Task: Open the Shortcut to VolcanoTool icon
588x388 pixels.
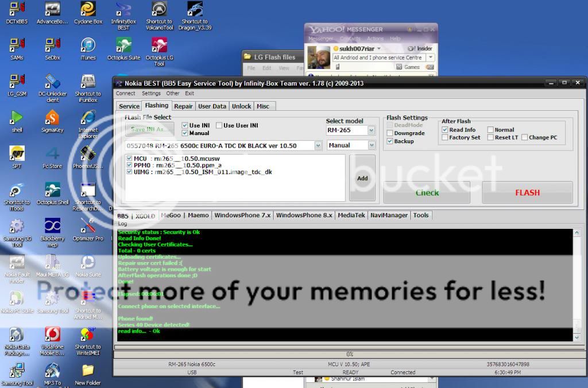Action: (x=160, y=16)
